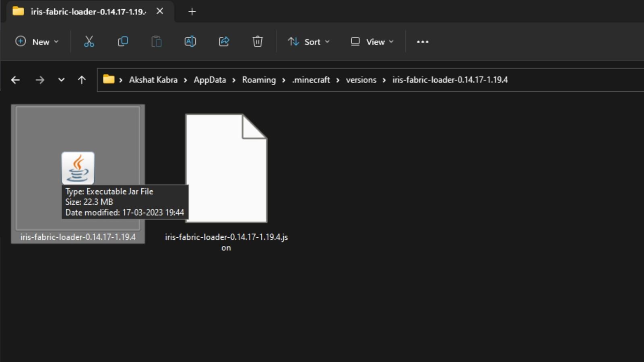Copy the selected jar file
Viewport: 644px width, 362px height.
pos(122,41)
